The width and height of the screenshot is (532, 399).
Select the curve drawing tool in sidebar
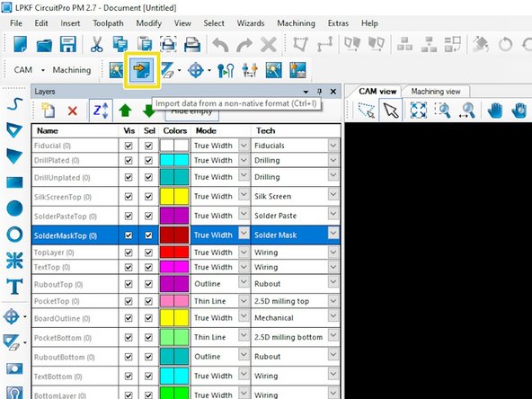point(14,104)
